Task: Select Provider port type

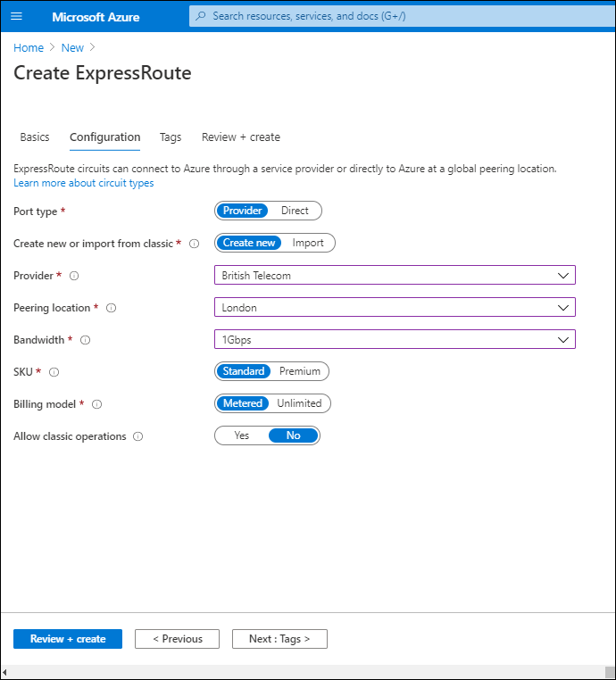Action: click(242, 211)
